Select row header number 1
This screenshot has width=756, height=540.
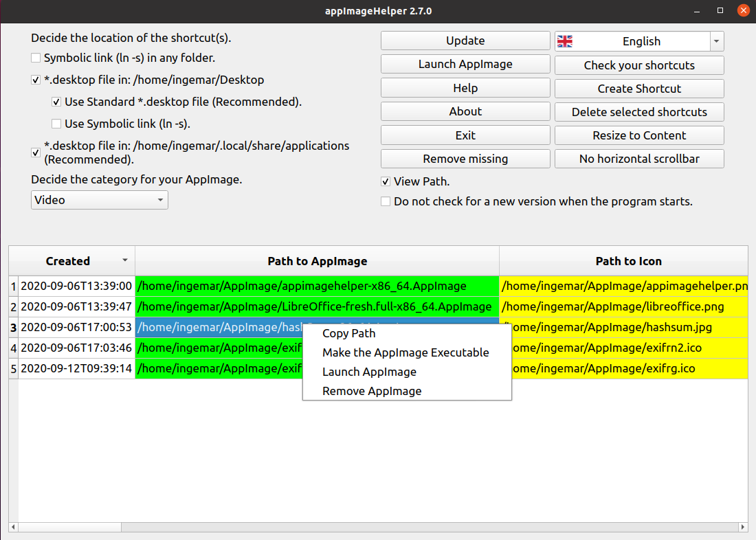[14, 286]
